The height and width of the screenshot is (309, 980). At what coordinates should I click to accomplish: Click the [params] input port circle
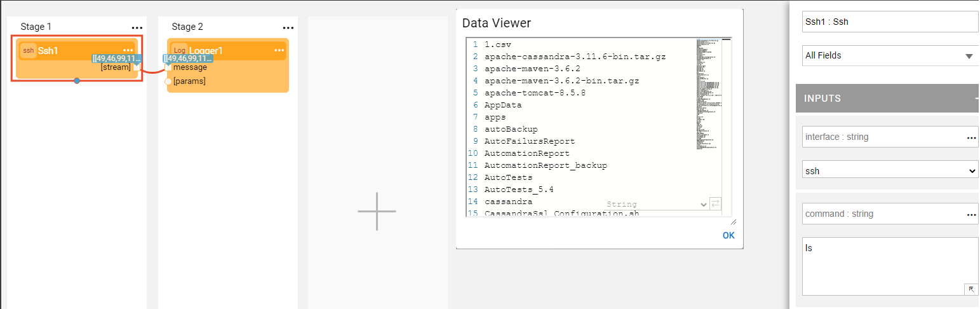(x=168, y=81)
